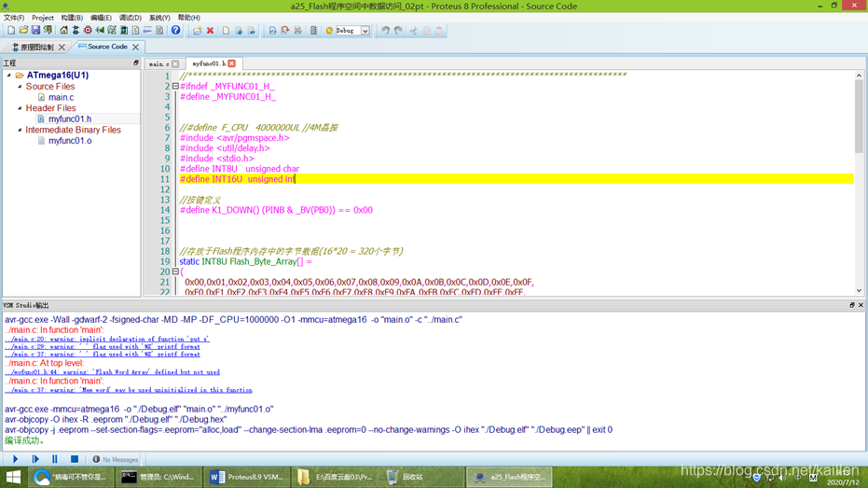Screen dimensions: 868x488
Task: Open the 构建(B) menu
Action: pos(72,18)
